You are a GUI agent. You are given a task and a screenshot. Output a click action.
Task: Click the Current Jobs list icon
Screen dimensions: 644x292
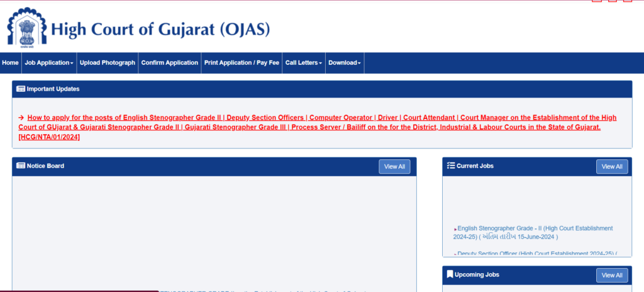click(x=450, y=166)
